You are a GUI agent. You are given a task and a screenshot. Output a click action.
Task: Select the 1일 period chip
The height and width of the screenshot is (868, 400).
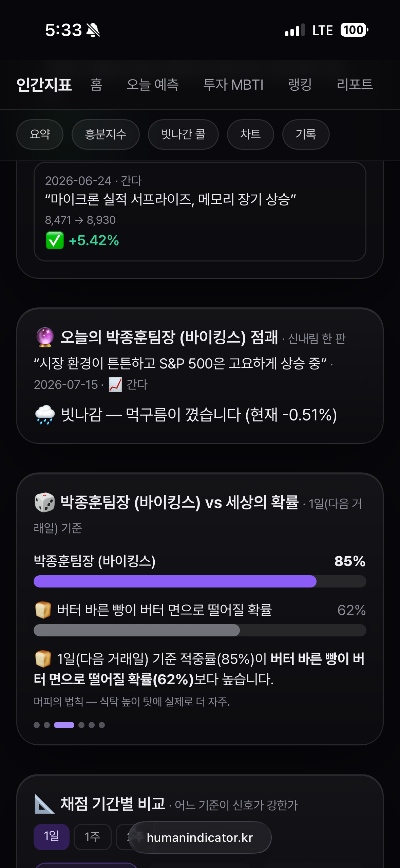(52, 837)
